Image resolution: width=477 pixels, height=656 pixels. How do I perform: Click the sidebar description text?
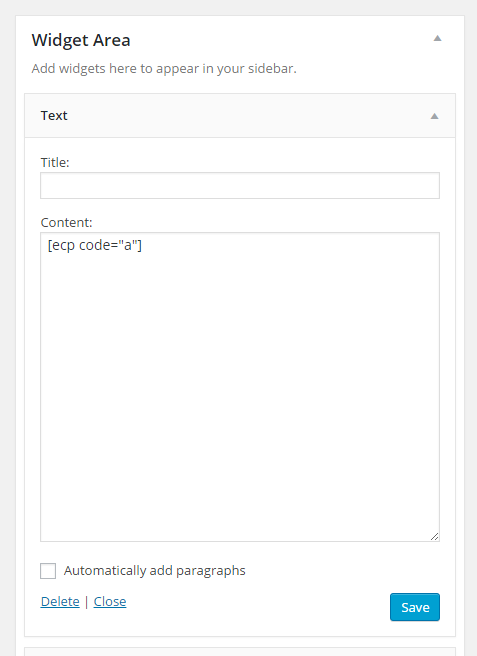164,68
